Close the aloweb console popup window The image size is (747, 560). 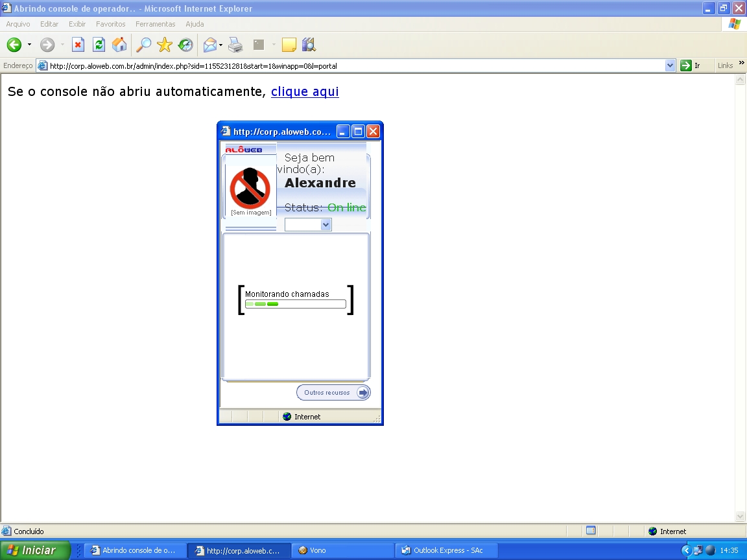(373, 132)
